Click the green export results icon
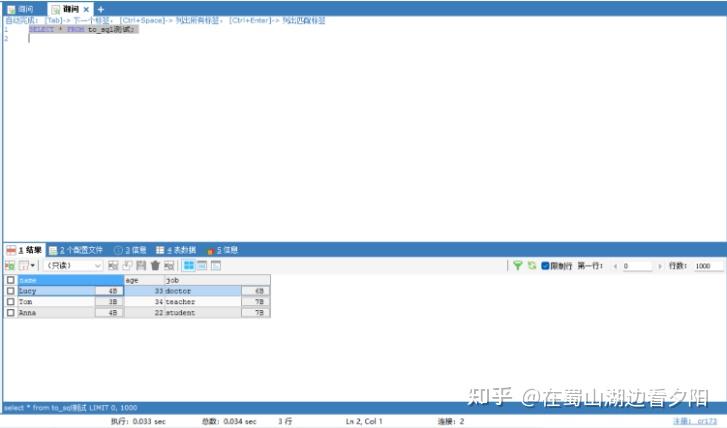This screenshot has height=428, width=727. 10,266
